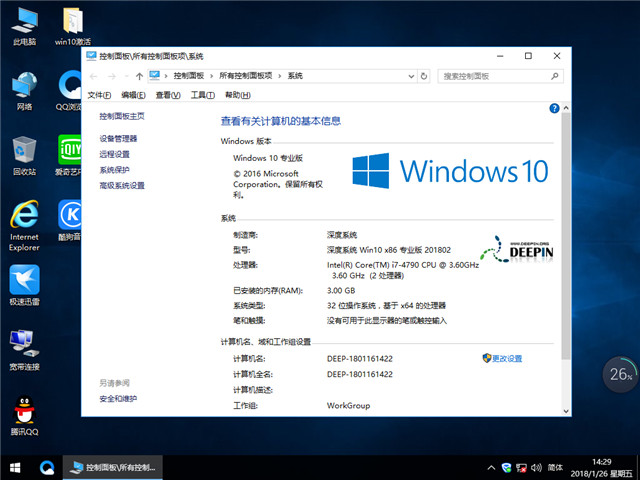The image size is (640, 480).
Task: Select 所有控制面板项 breadcrumb
Action: [246, 76]
